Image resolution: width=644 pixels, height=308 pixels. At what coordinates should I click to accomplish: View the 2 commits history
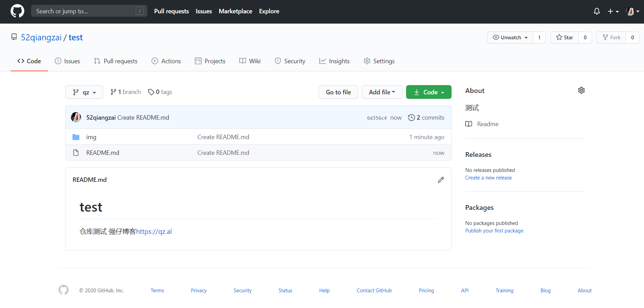pyautogui.click(x=426, y=118)
